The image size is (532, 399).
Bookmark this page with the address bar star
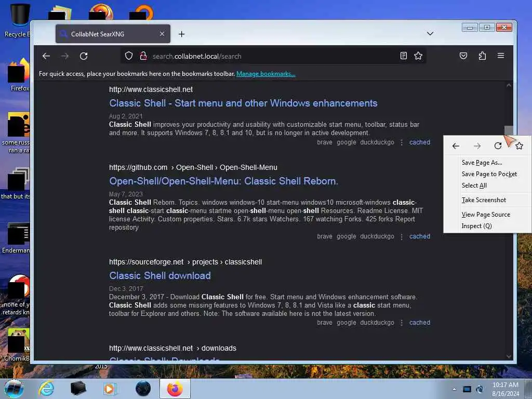click(418, 56)
